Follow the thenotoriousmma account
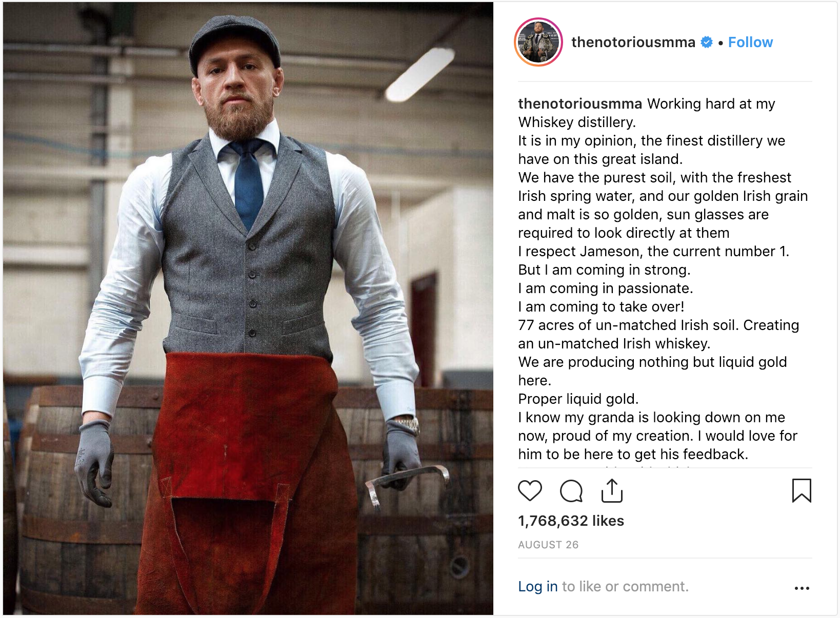Image resolution: width=840 pixels, height=618 pixels. click(750, 43)
